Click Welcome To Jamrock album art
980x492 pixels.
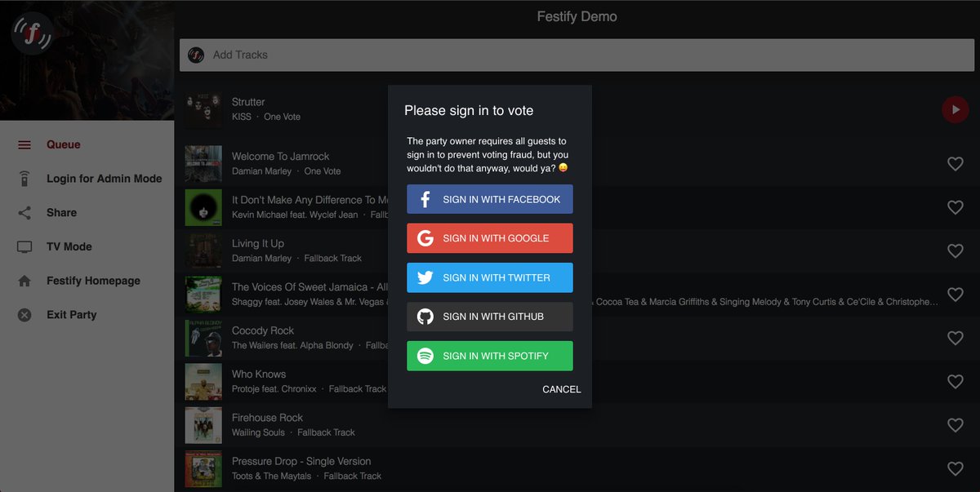203,164
